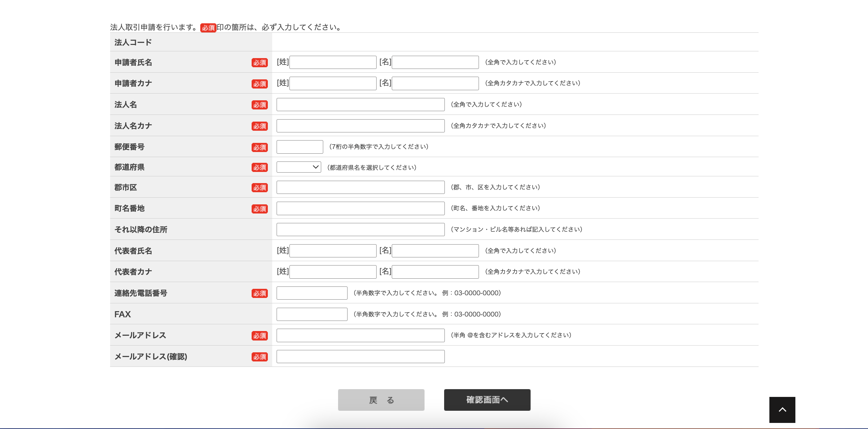Click the 戻る back button

(381, 400)
